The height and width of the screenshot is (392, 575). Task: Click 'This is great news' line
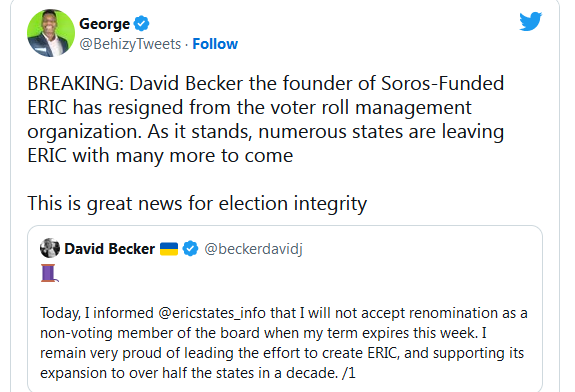197,203
